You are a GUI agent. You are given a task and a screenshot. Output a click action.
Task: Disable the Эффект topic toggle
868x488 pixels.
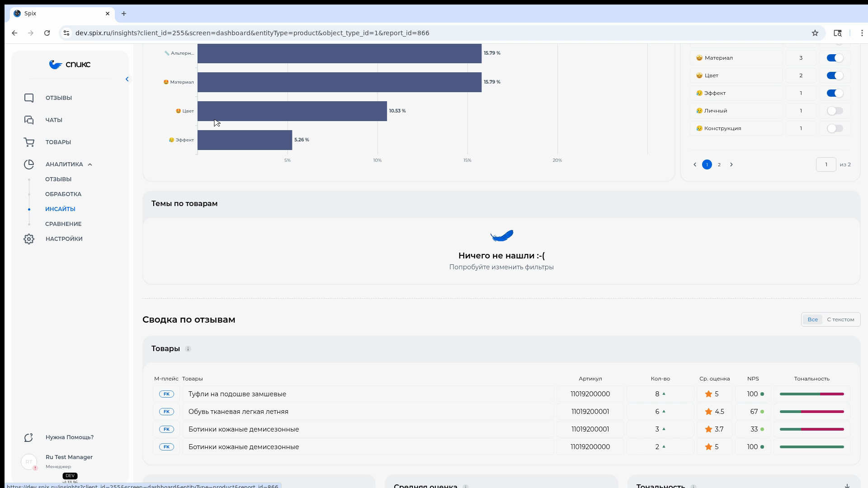[x=835, y=93]
